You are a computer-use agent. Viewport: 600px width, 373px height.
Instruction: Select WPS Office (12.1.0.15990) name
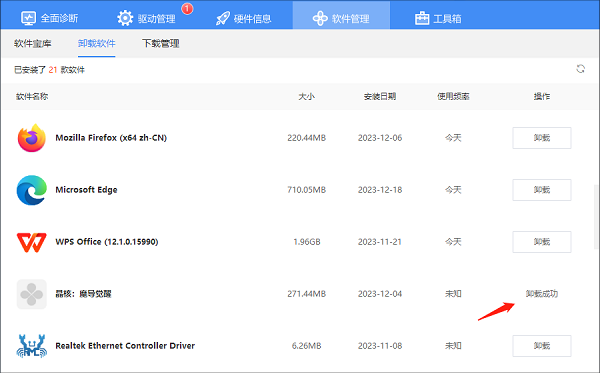[x=107, y=242]
